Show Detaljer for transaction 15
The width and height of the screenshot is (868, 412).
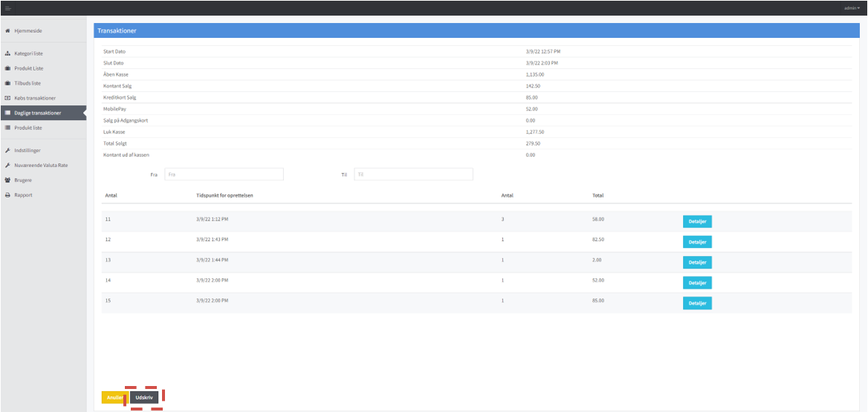pyautogui.click(x=697, y=303)
